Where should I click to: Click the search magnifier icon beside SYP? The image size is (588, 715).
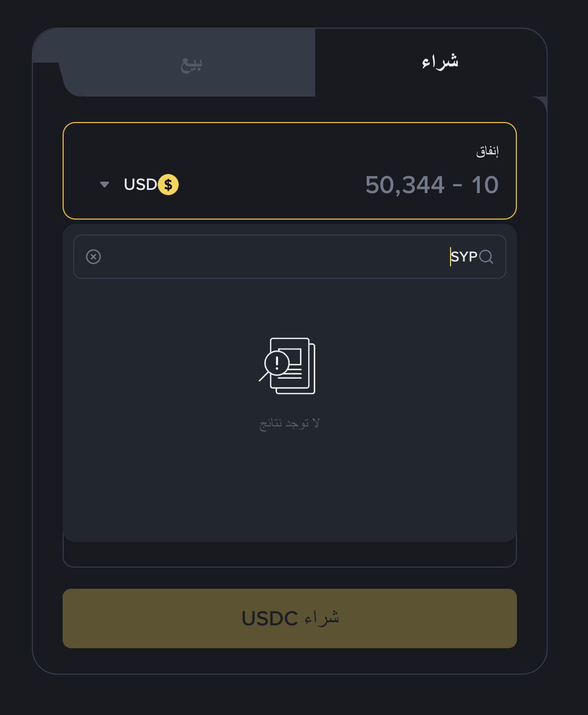pos(486,257)
